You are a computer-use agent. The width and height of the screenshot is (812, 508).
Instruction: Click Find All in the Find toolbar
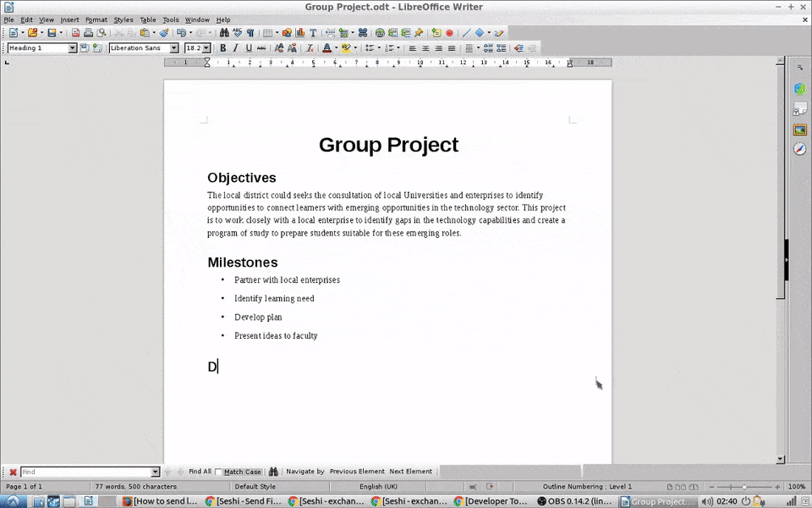[198, 472]
